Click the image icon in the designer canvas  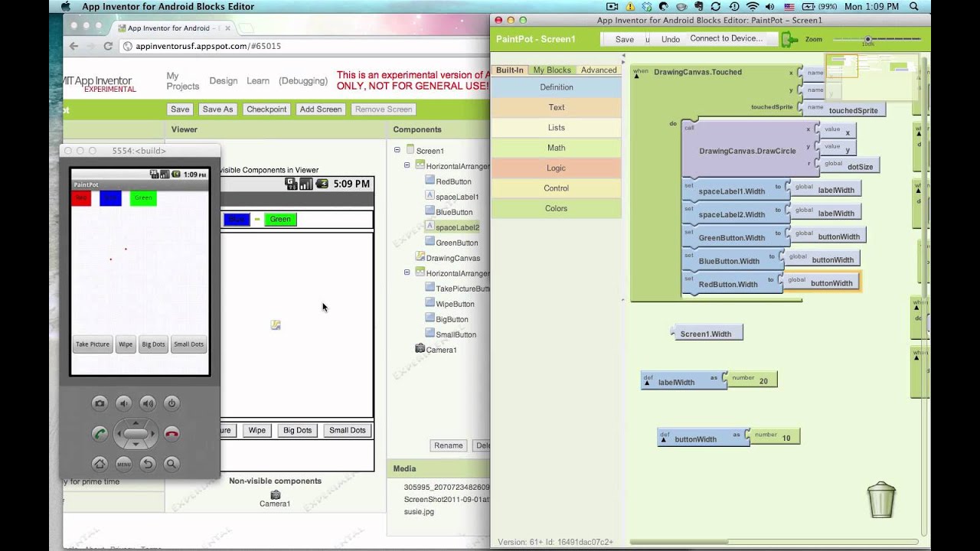coord(276,325)
